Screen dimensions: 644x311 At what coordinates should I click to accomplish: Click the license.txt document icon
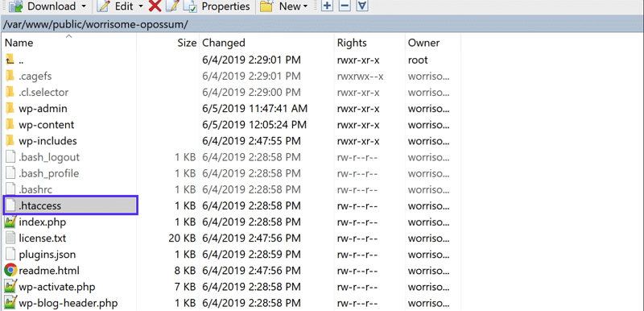coord(10,238)
